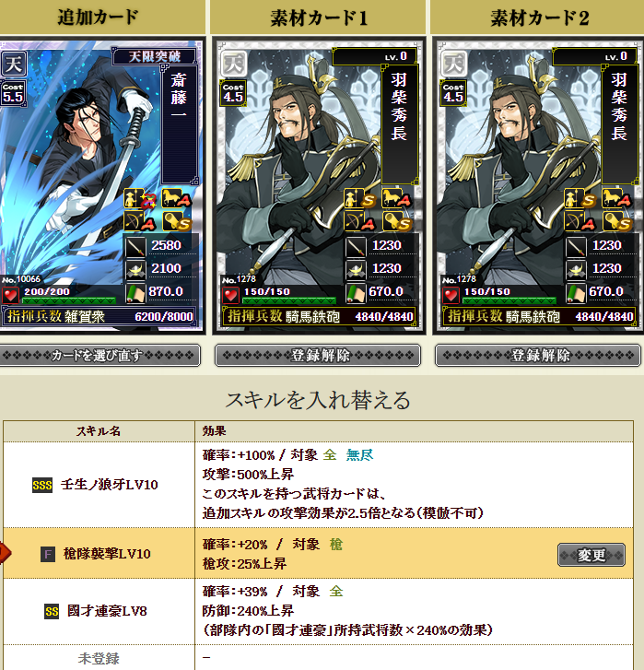Click the 無尽 link in 壬生ノ狼牙 effect
644x670 pixels.
pyautogui.click(x=359, y=454)
